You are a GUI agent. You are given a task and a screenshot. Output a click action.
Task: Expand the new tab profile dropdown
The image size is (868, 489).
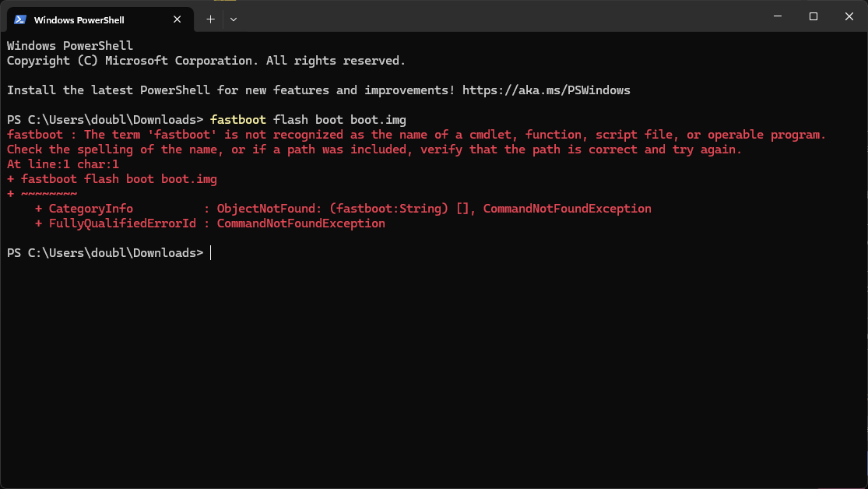point(234,19)
